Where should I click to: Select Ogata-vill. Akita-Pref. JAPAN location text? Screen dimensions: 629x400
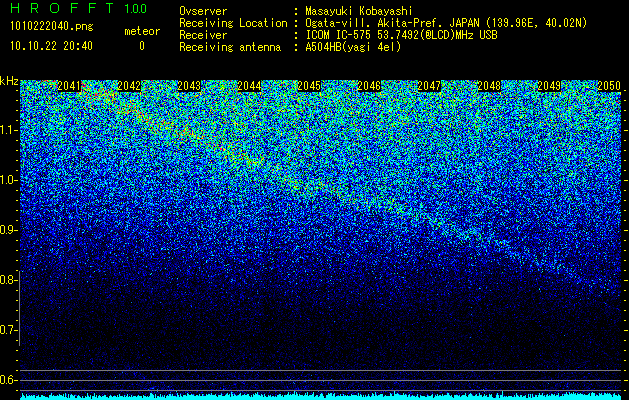[x=446, y=23]
